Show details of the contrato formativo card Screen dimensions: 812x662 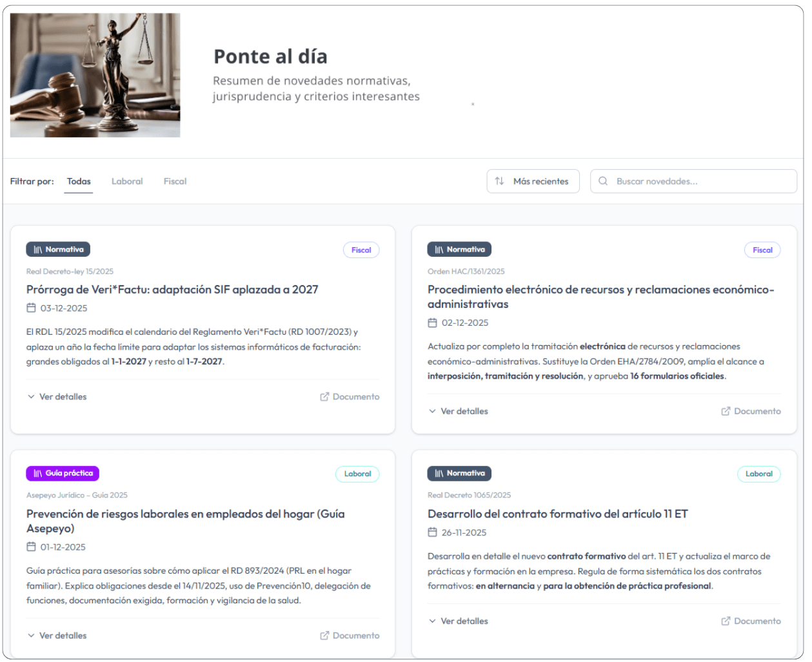click(x=458, y=621)
